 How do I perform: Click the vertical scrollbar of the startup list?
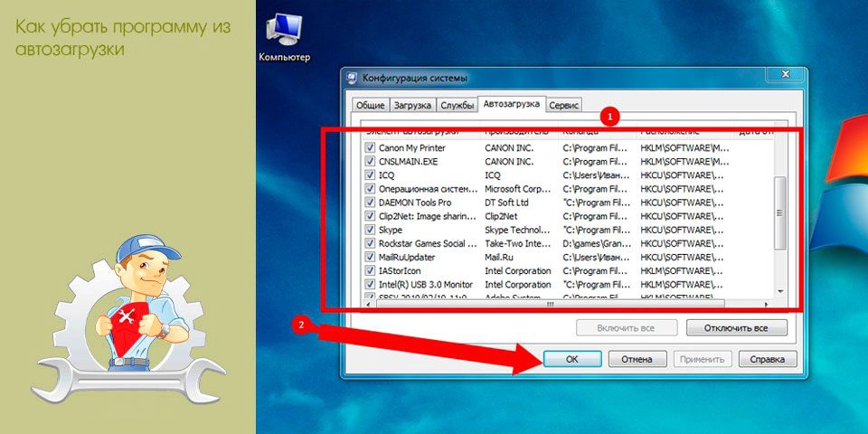point(780,212)
